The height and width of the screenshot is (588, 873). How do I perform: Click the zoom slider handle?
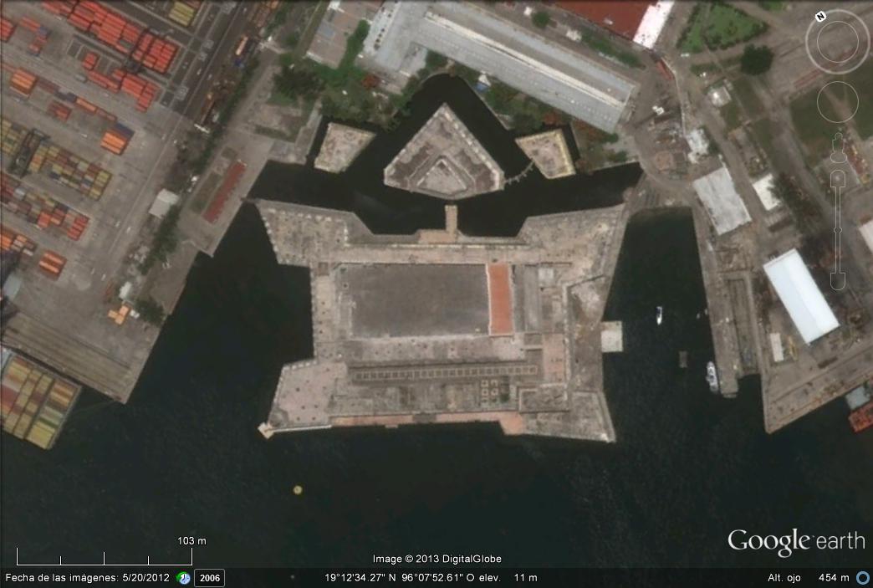pyautogui.click(x=838, y=229)
